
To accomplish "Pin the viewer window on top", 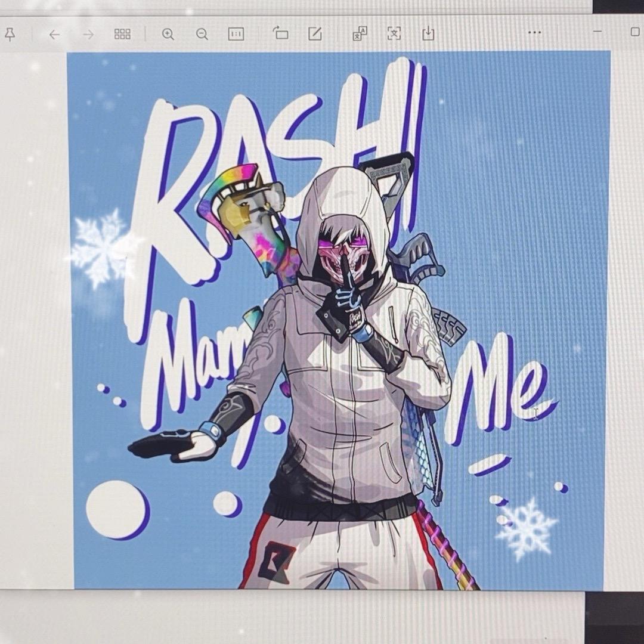I will pos(10,34).
